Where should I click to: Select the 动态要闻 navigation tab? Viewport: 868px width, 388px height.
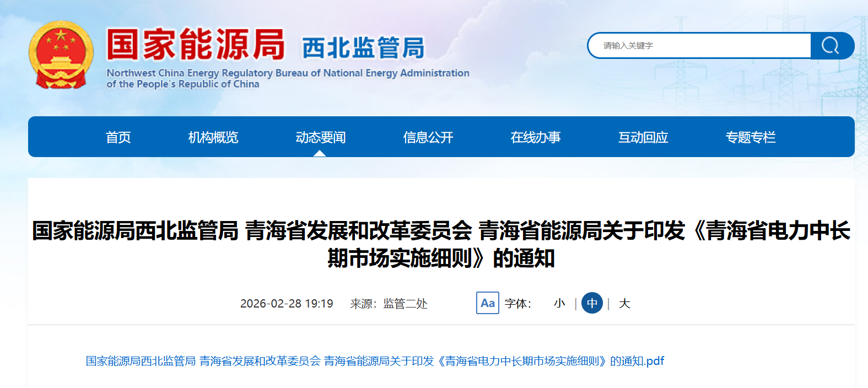320,137
